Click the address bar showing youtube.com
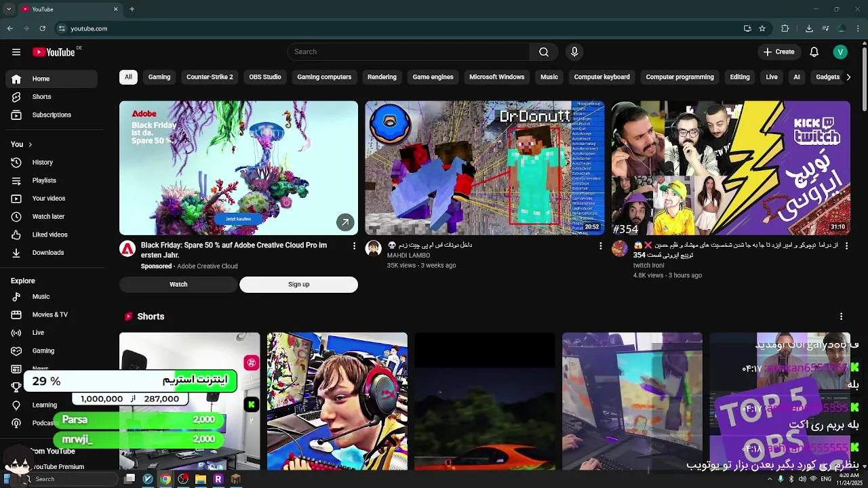 399,28
